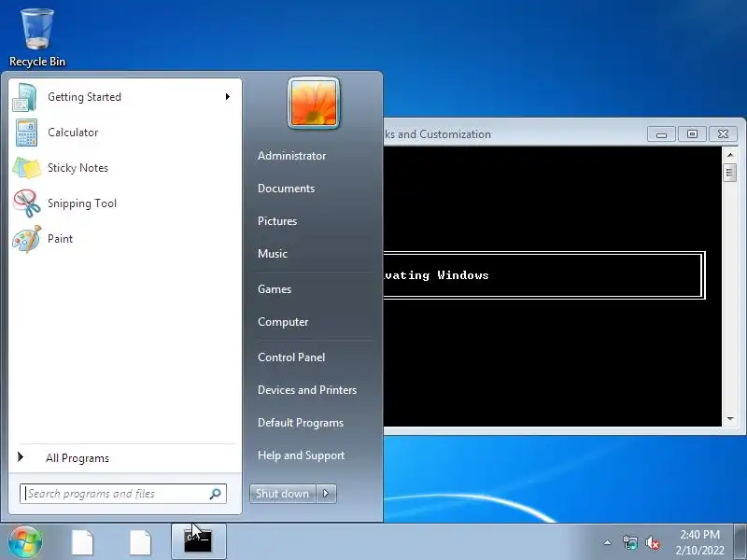
Task: Click the Shut down button
Action: pos(283,494)
